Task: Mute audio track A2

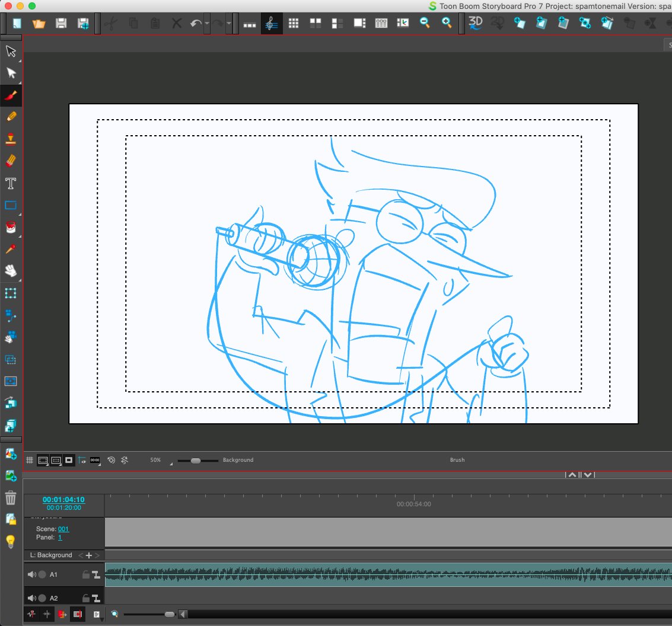Action: pyautogui.click(x=31, y=598)
